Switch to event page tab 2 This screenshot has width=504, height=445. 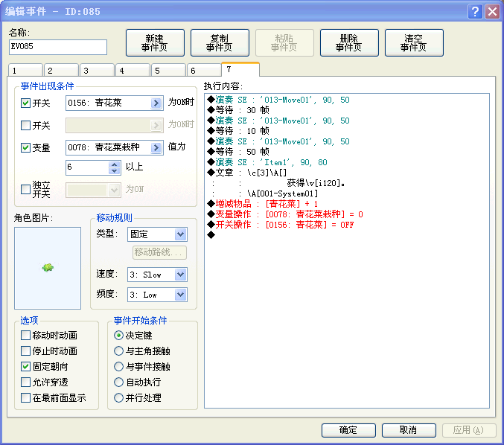61,71
